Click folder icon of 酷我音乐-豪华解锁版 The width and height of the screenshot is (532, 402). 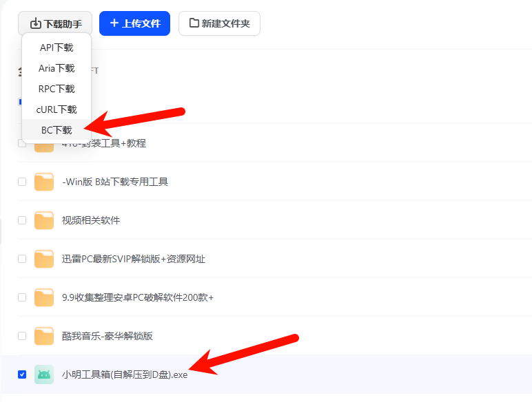[x=44, y=336]
